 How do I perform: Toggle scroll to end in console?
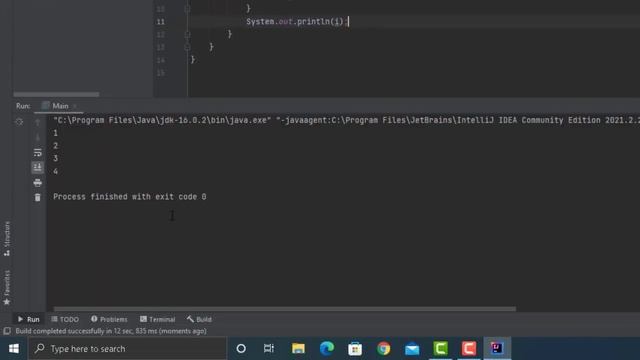coord(38,167)
